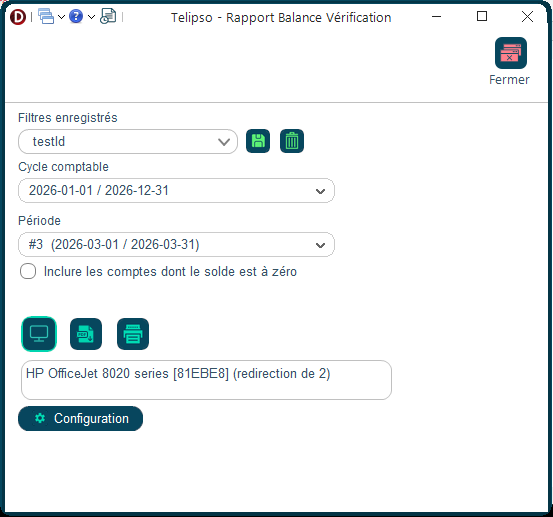553x517 pixels.
Task: Expand arrow next to windows icon
Action: [x=61, y=17]
